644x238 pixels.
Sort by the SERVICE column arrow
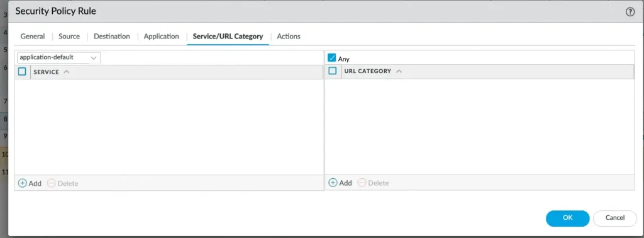pyautogui.click(x=67, y=72)
